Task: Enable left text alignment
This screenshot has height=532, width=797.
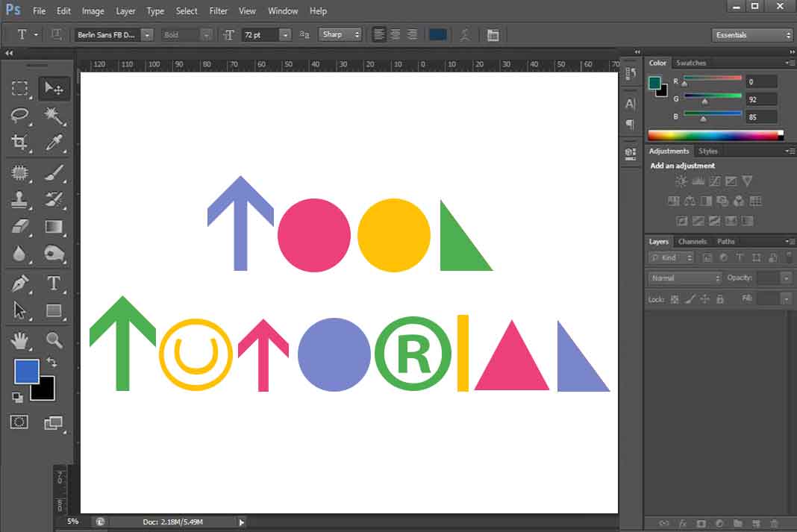Action: click(379, 34)
